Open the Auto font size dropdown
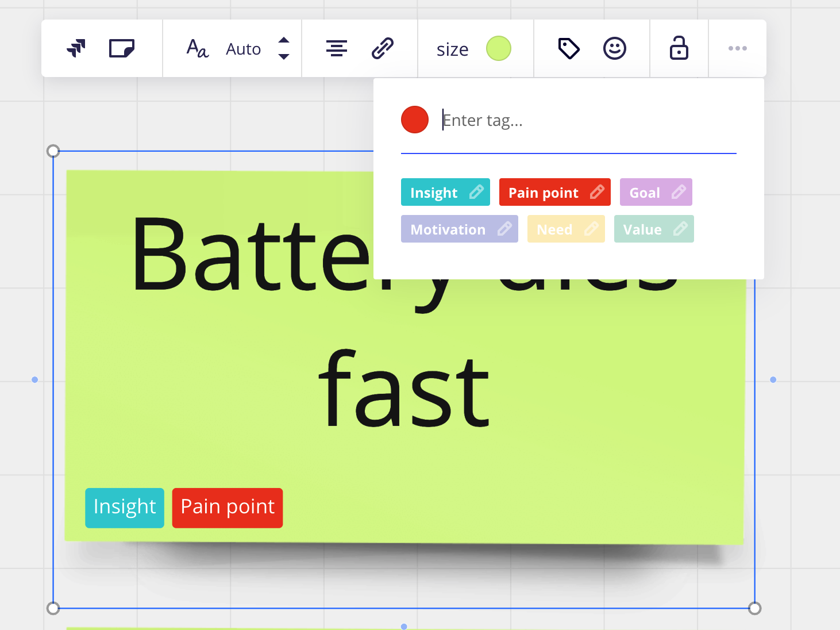Image resolution: width=840 pixels, height=630 pixels. [x=244, y=49]
